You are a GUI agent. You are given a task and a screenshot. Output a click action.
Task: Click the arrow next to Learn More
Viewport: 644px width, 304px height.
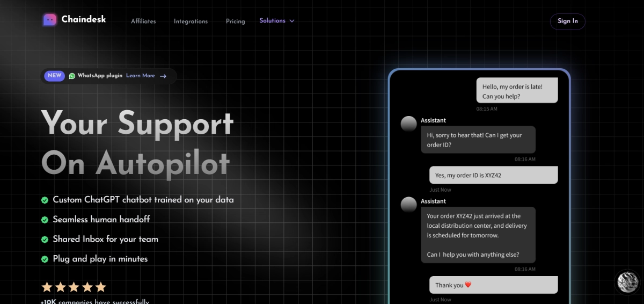tap(163, 76)
